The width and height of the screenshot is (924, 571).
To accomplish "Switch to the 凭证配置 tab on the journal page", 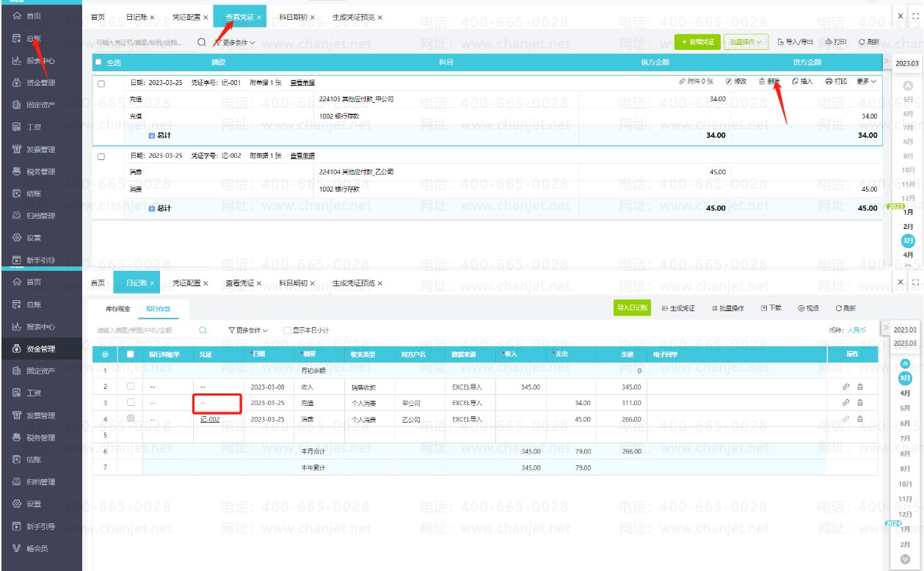I will click(190, 283).
